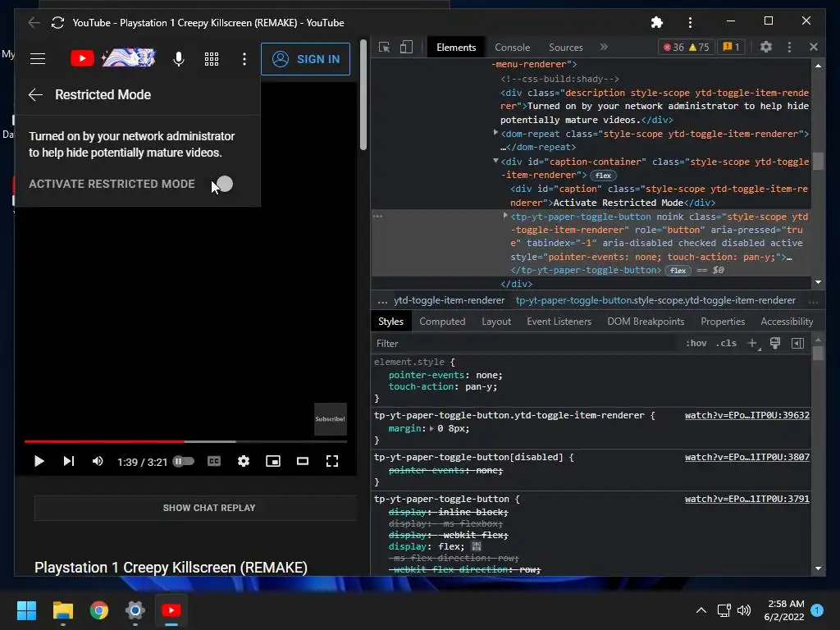The image size is (840, 630).
Task: Click flex badge on caption-container
Action: (603, 176)
